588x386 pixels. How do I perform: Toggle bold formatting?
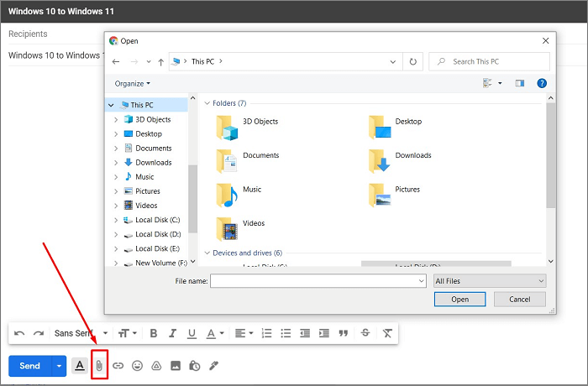(153, 333)
